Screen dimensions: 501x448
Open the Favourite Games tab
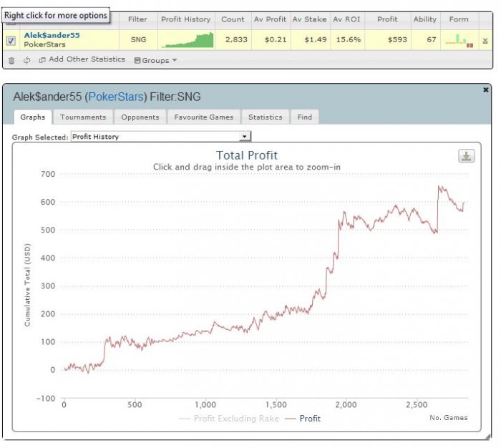click(204, 117)
